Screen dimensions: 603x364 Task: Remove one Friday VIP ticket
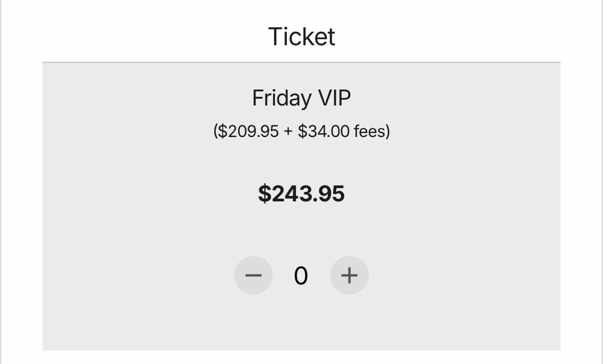(253, 275)
